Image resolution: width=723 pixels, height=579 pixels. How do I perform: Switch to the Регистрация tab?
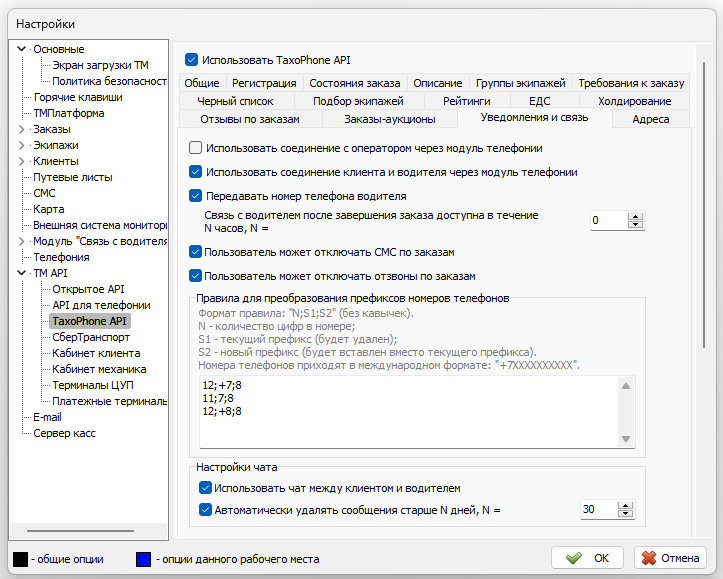coord(264,83)
